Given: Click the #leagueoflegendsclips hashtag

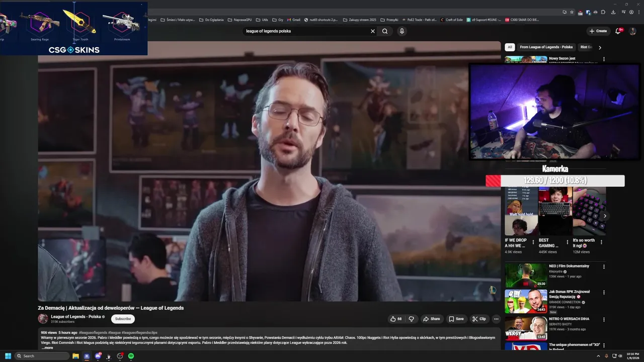Looking at the screenshot, I should (139, 333).
